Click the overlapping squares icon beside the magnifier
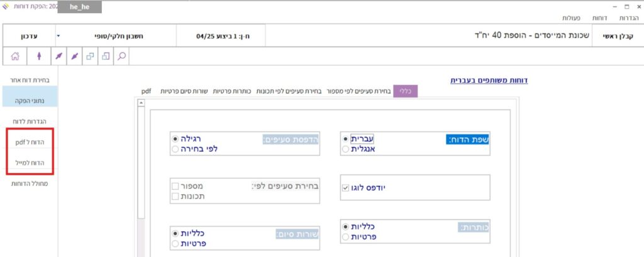The image size is (644, 257). [x=106, y=56]
